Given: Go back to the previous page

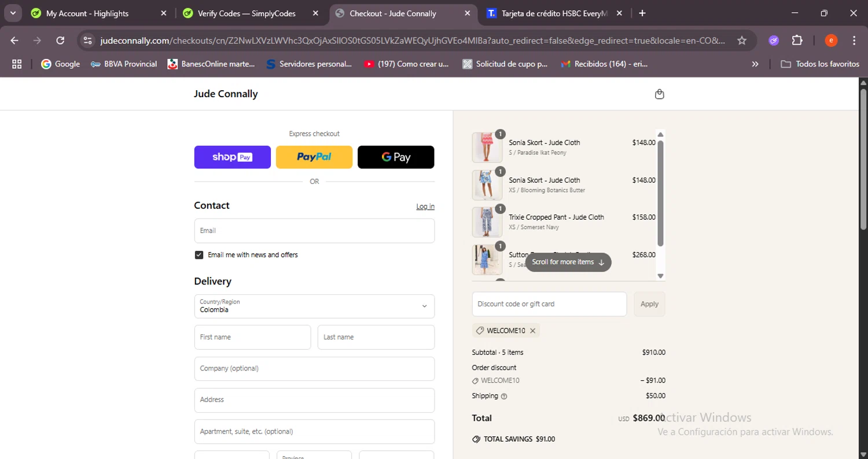Looking at the screenshot, I should pos(14,40).
